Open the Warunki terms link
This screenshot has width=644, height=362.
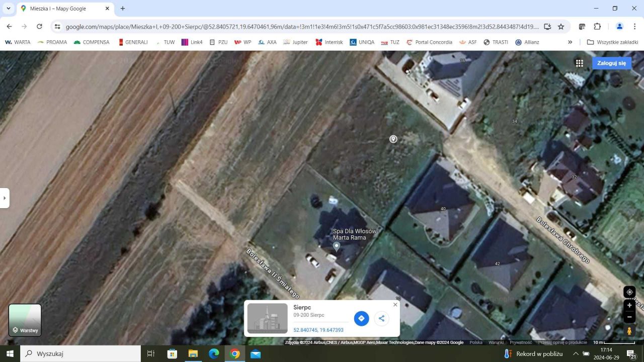(x=496, y=342)
